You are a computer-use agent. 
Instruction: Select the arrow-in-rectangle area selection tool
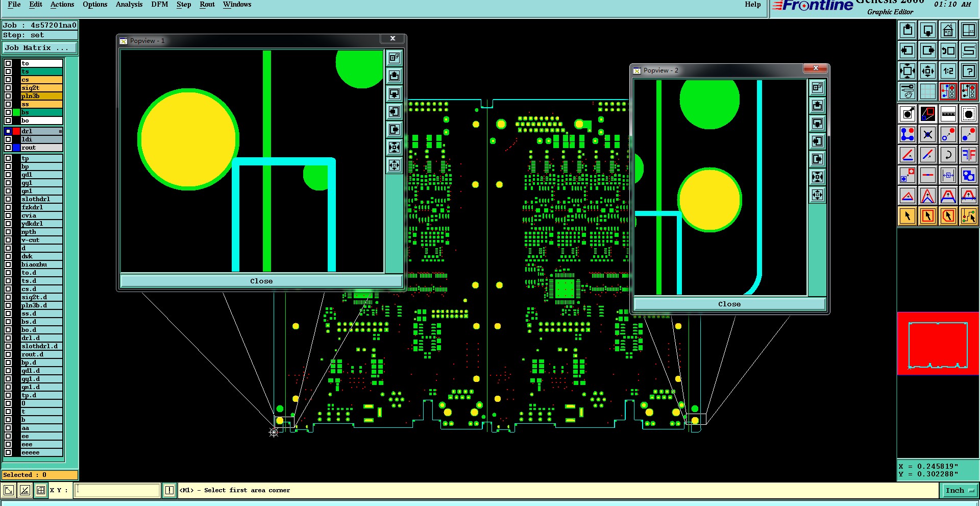pos(928,216)
